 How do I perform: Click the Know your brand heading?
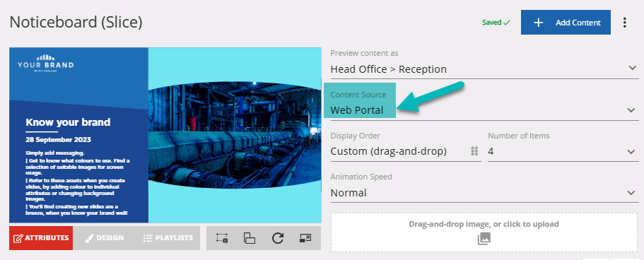point(68,122)
